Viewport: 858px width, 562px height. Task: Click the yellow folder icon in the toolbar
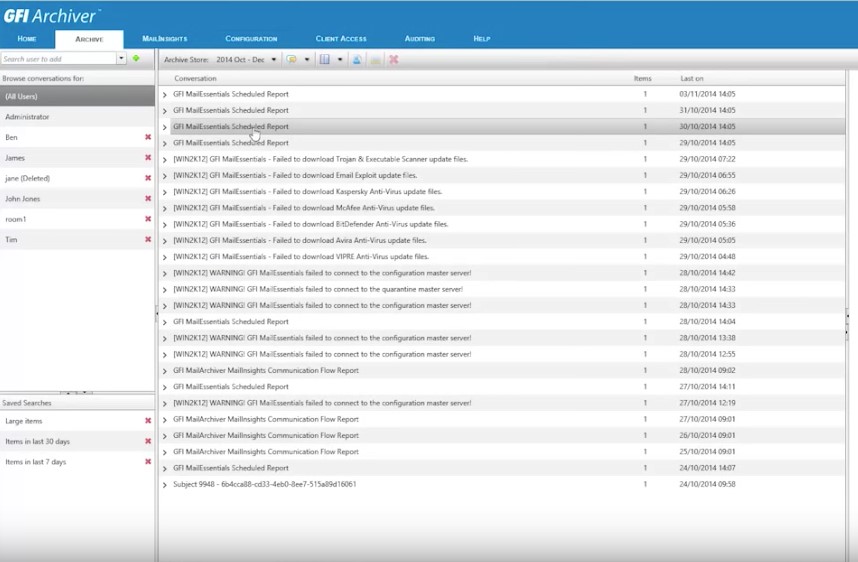pyautogui.click(x=375, y=59)
